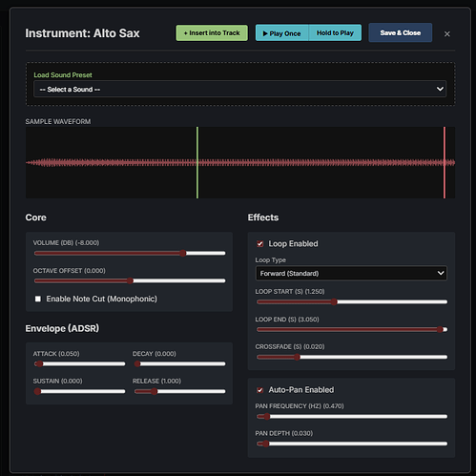
Task: Open the Loop Type dropdown
Action: point(351,273)
